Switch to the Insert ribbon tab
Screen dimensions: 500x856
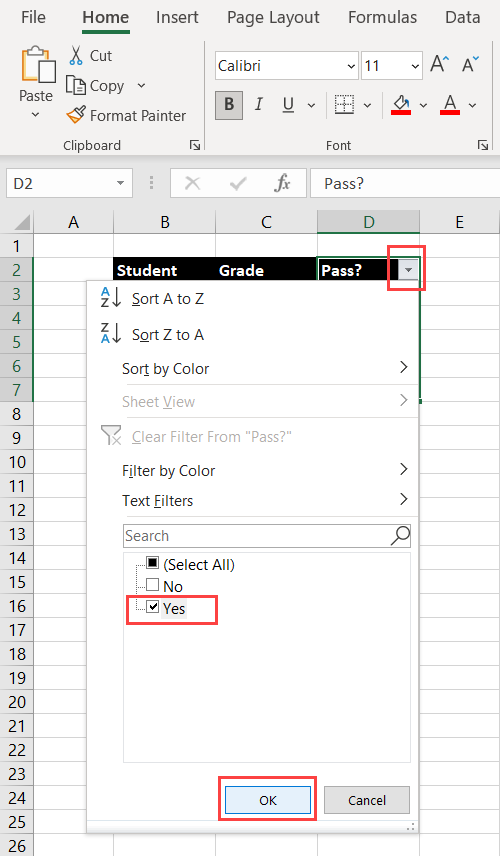[177, 17]
